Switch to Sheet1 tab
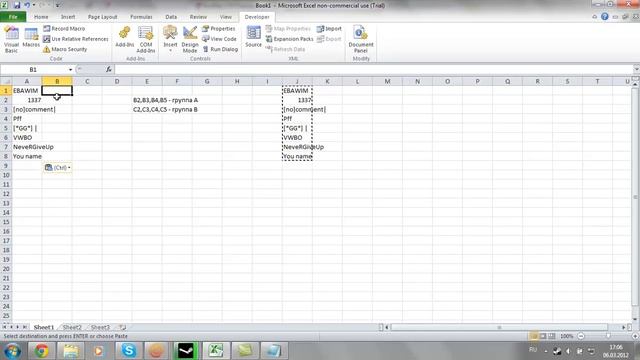This screenshot has width=640, height=360. (44, 327)
